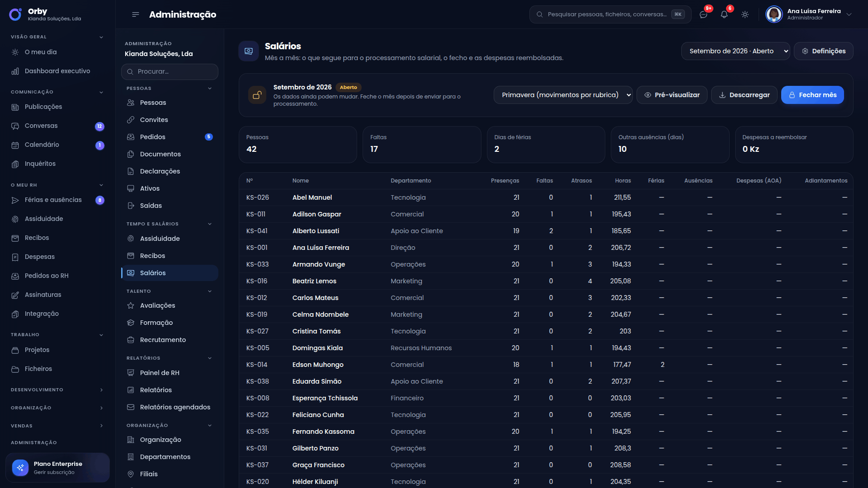
Task: Click the Avaliações star icon
Action: click(131, 305)
